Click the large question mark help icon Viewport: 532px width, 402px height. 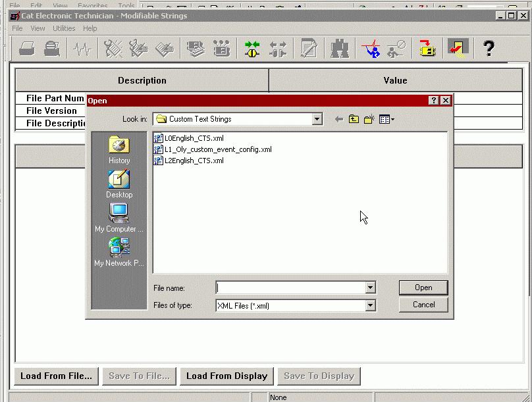click(489, 48)
